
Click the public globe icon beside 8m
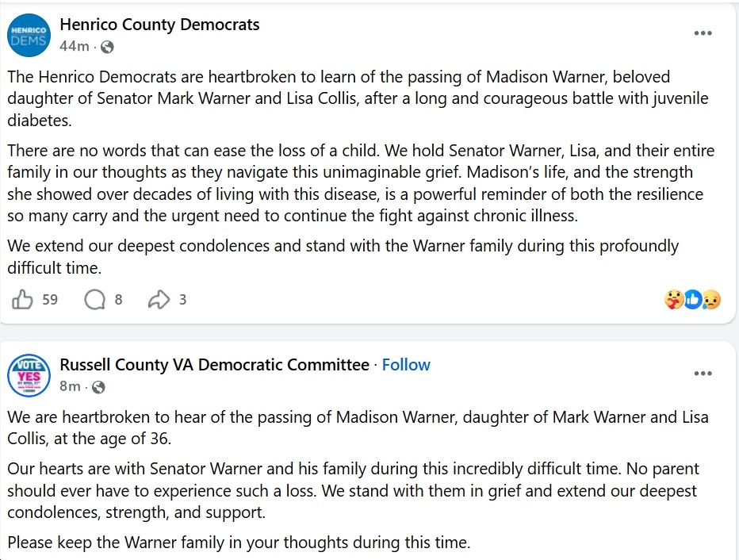pyautogui.click(x=98, y=387)
